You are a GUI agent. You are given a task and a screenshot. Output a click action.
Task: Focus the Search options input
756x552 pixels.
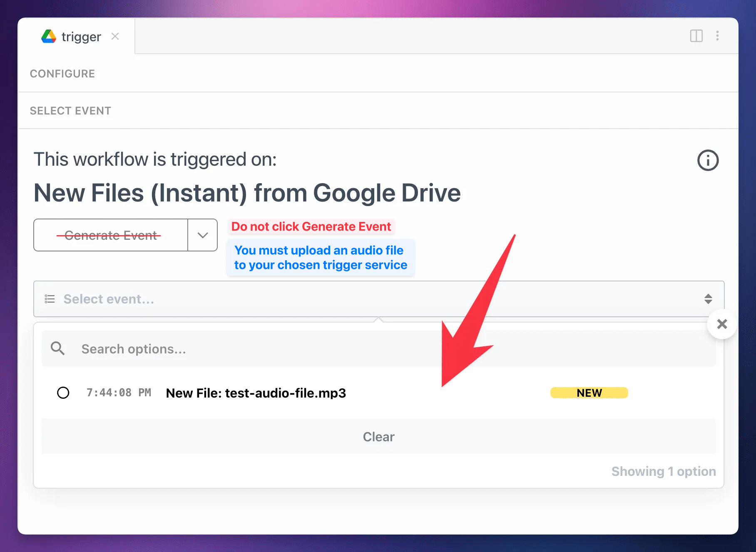[x=379, y=349]
